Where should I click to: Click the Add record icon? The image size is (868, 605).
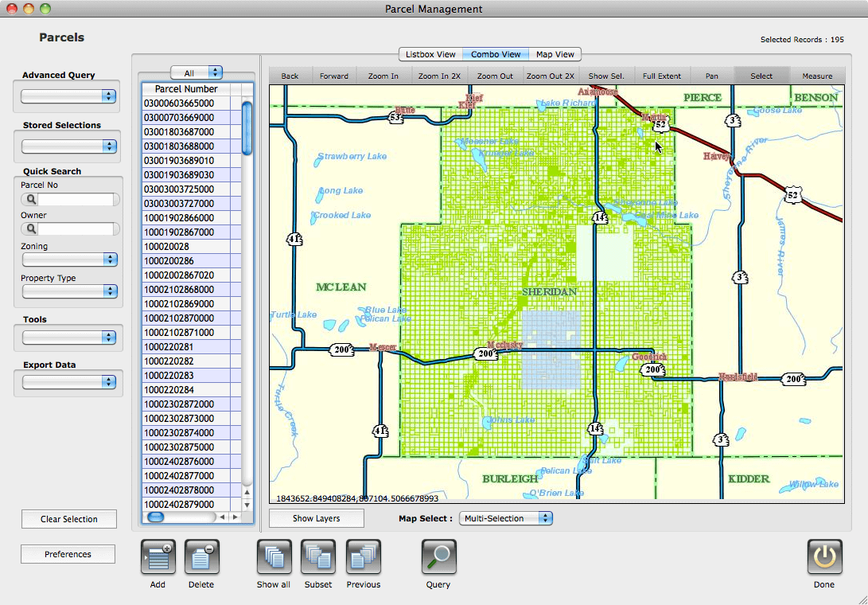(158, 556)
